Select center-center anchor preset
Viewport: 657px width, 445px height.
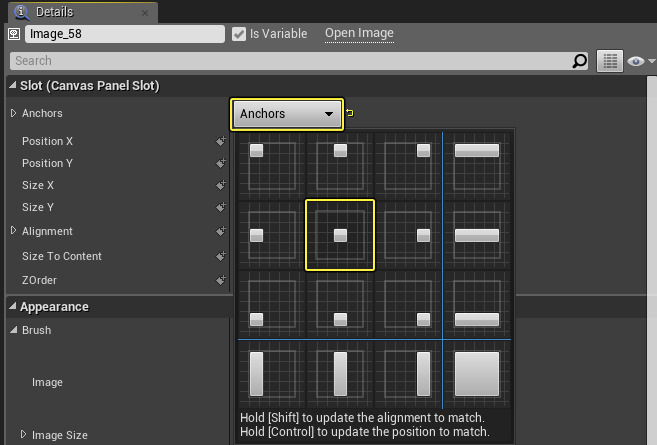pos(340,235)
